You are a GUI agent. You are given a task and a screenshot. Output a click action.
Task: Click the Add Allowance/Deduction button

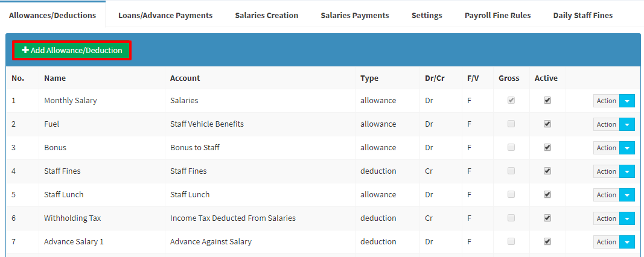click(72, 51)
